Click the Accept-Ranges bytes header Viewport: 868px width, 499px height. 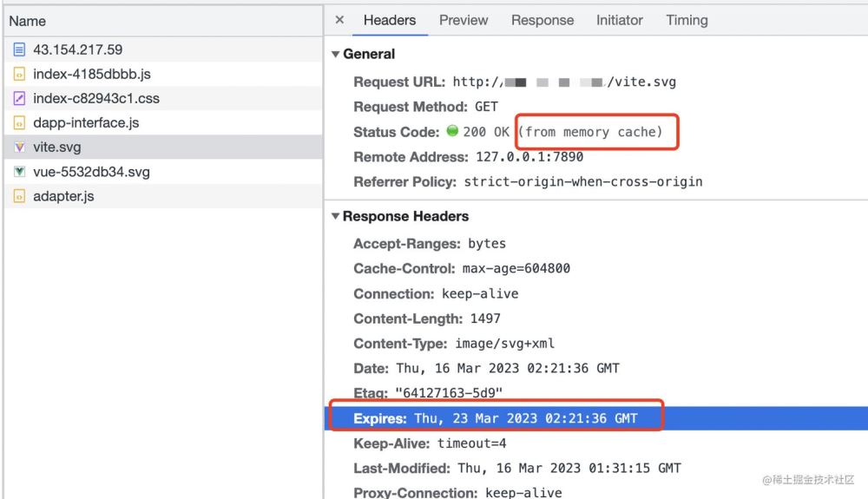pos(430,243)
